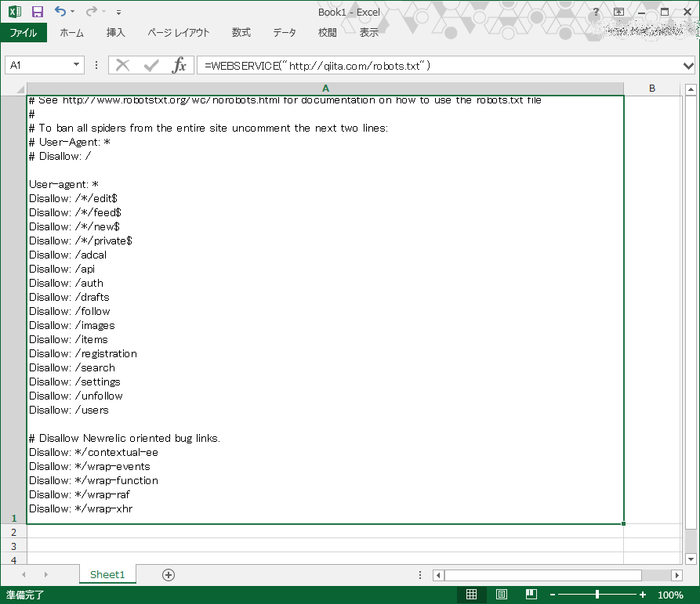Toggle Page Break Preview view in status bar

[531, 594]
